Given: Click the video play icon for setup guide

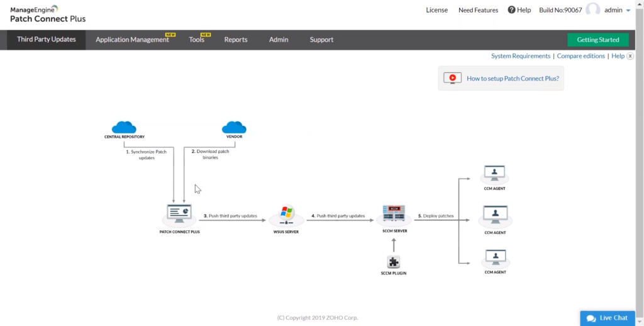Looking at the screenshot, I should point(452,79).
